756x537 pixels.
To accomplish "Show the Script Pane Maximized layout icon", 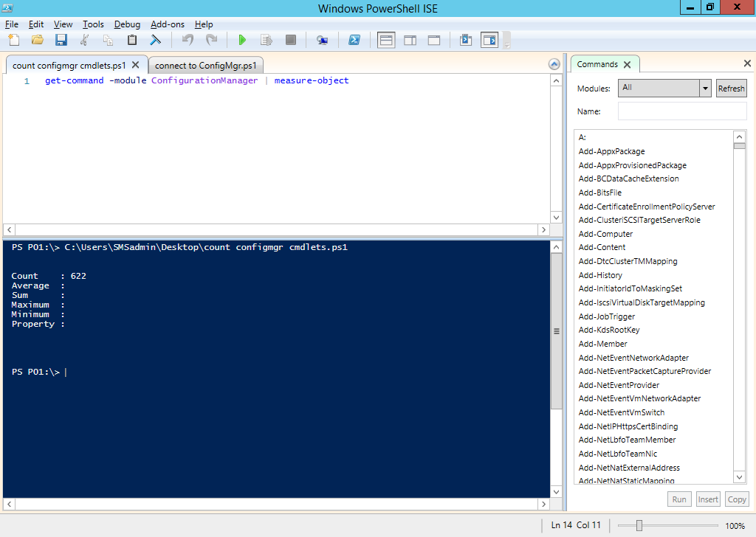I will coord(434,40).
